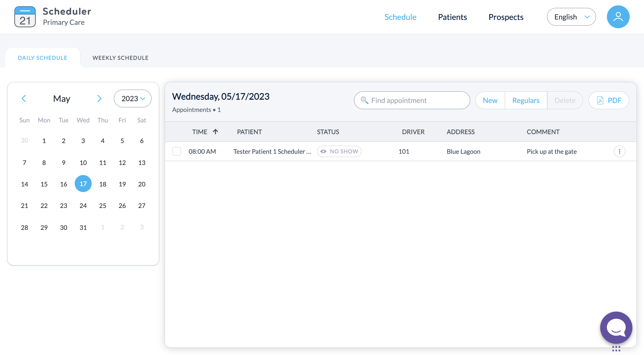The height and width of the screenshot is (355, 644).
Task: Open the Patients navigation item
Action: click(452, 17)
